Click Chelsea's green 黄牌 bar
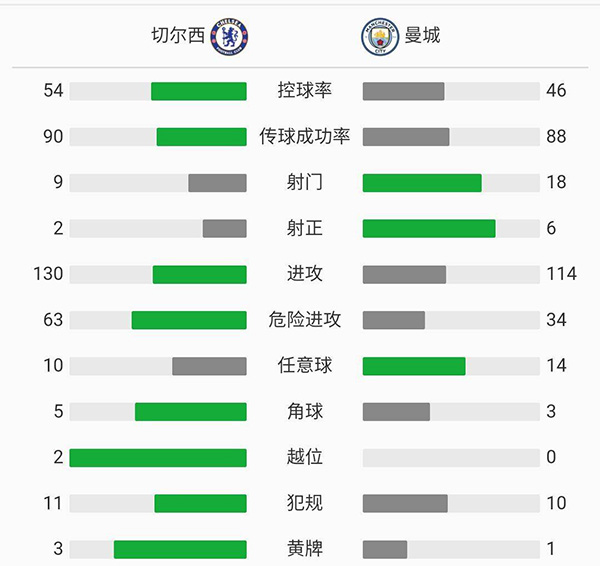The height and width of the screenshot is (566, 600). [180, 549]
